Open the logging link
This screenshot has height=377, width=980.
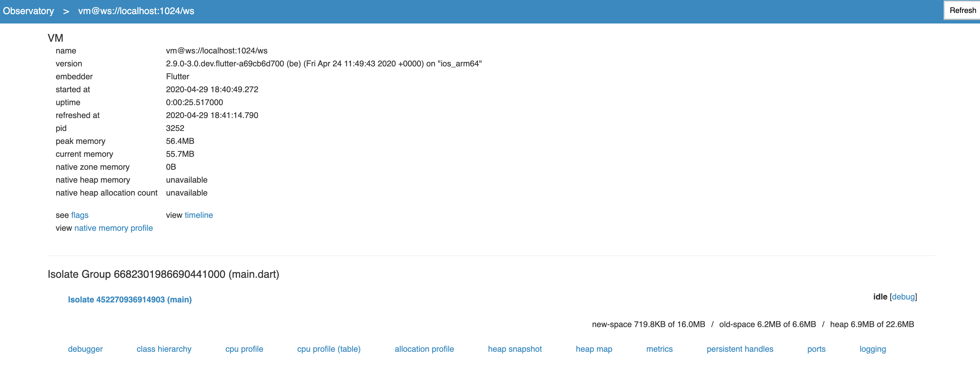[873, 349]
